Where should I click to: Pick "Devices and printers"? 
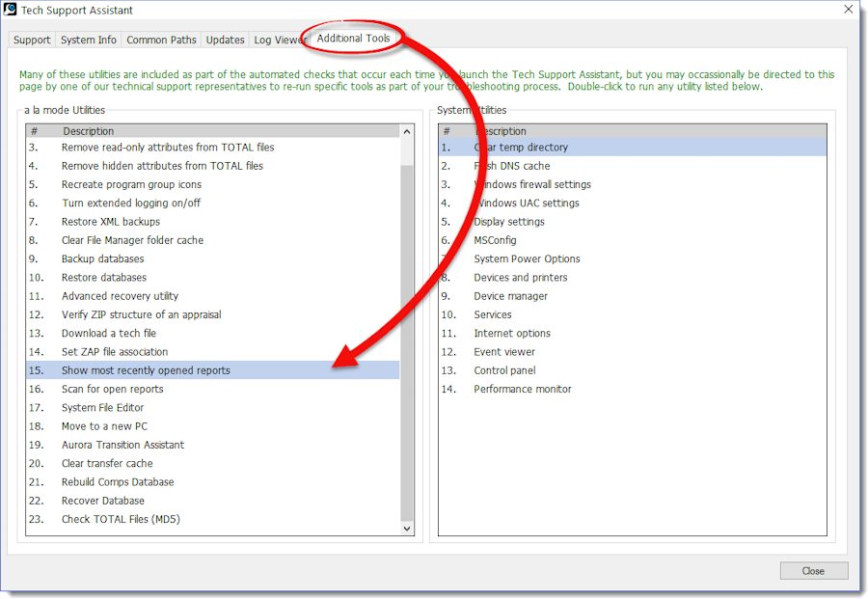pos(632,278)
